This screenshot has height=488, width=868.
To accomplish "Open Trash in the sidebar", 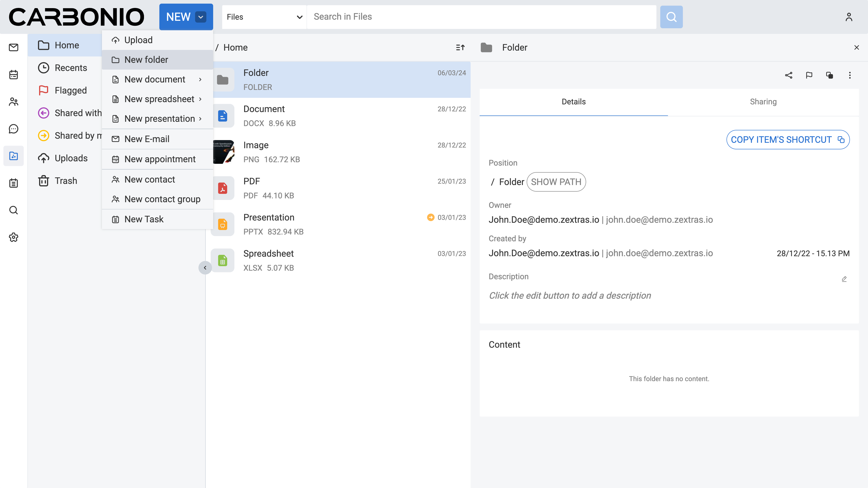I will coord(66,181).
